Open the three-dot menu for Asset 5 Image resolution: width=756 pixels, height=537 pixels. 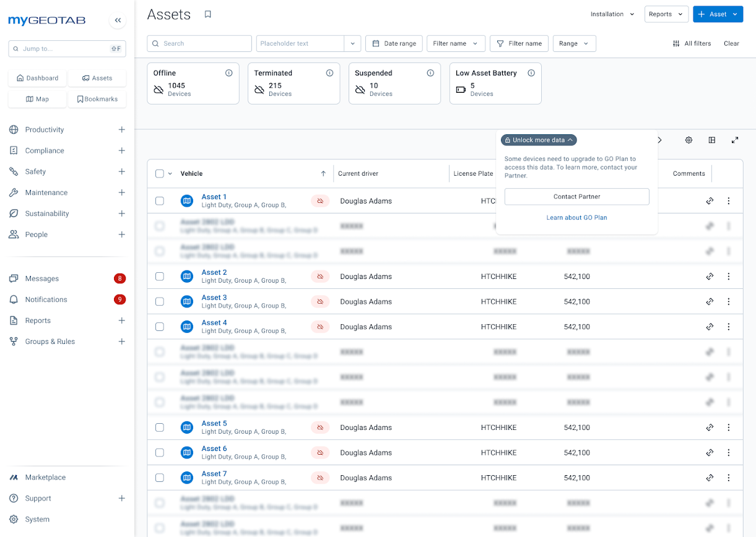coord(729,427)
